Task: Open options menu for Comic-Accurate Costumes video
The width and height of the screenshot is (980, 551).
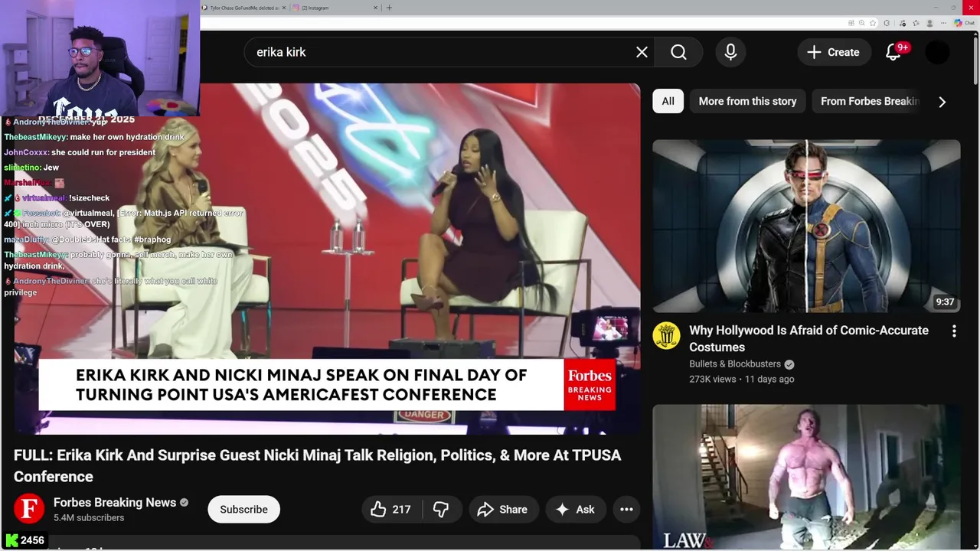Action: (x=954, y=331)
